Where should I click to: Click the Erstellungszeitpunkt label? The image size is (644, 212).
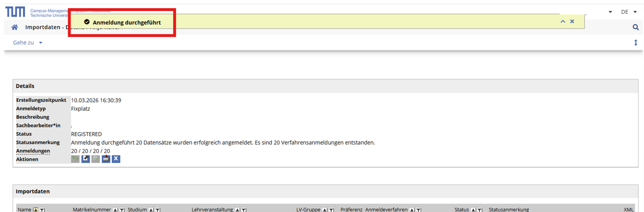[x=41, y=100]
